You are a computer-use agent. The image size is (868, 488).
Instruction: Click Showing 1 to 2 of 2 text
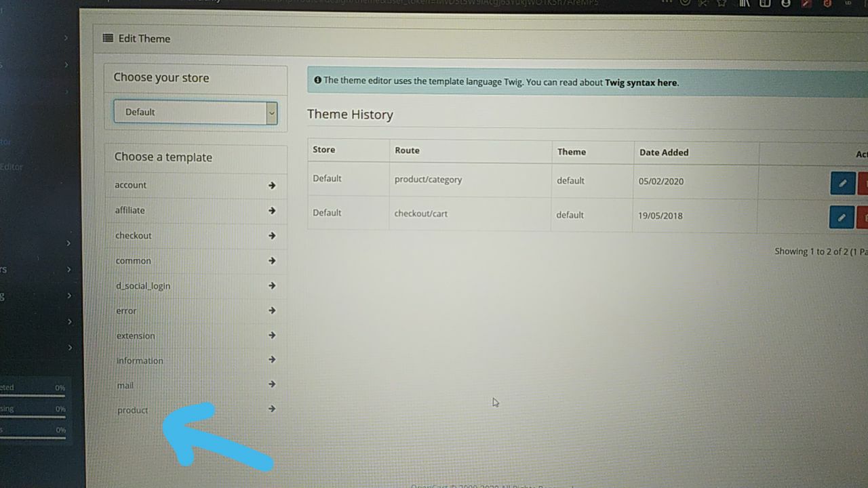[x=821, y=251]
